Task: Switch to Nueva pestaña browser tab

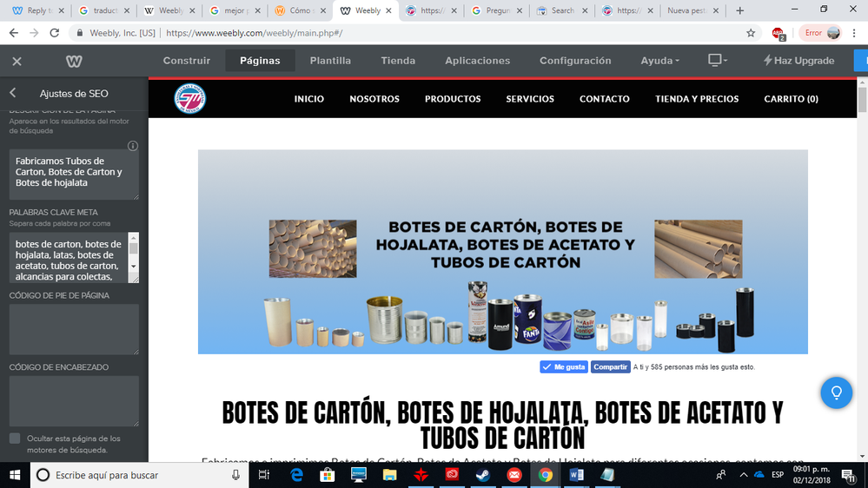Action: (692, 10)
